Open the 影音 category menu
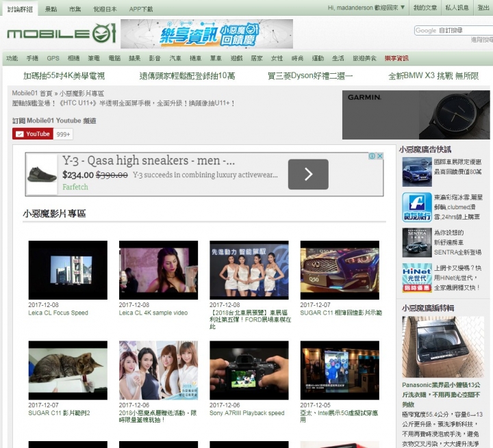This screenshot has height=448, width=493. [x=155, y=58]
